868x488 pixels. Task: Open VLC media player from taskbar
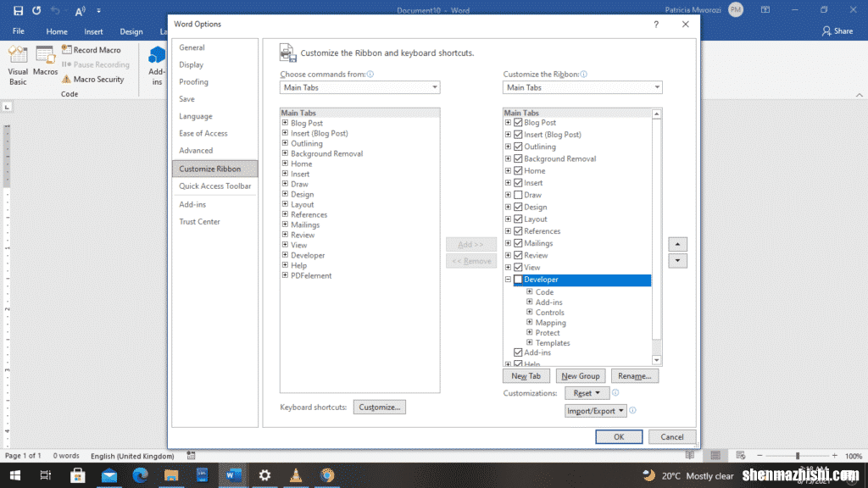click(x=296, y=475)
